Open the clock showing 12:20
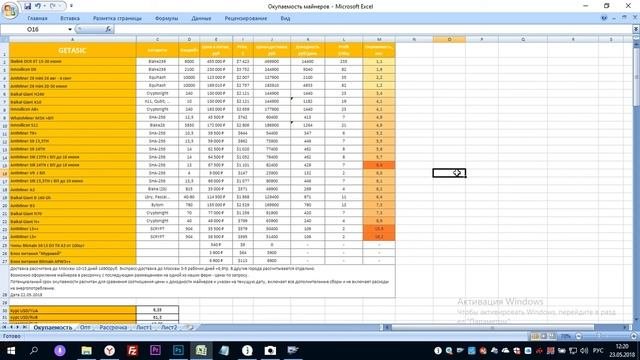 click(622, 351)
